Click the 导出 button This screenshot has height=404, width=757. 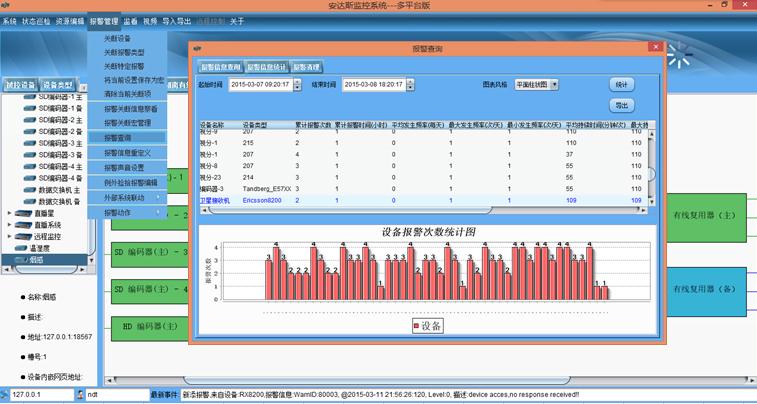pyautogui.click(x=621, y=105)
